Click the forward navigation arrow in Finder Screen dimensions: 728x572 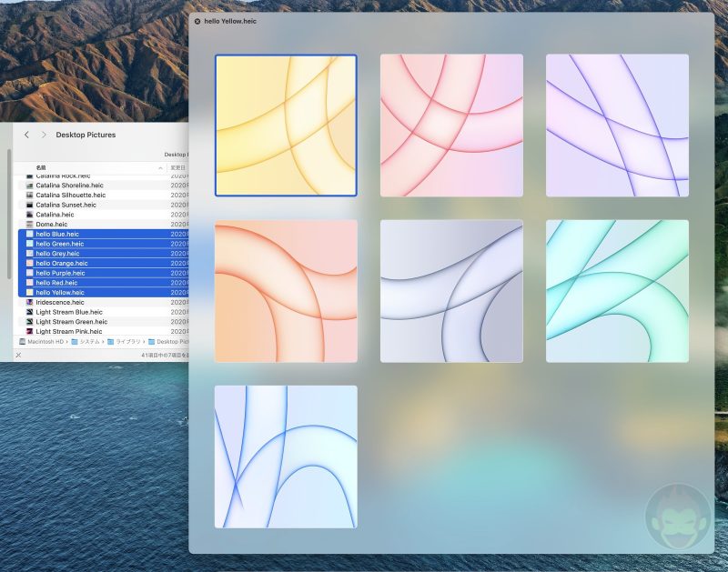43,135
